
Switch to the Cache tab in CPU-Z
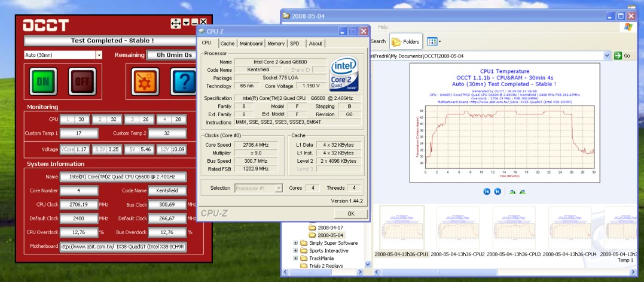click(228, 44)
